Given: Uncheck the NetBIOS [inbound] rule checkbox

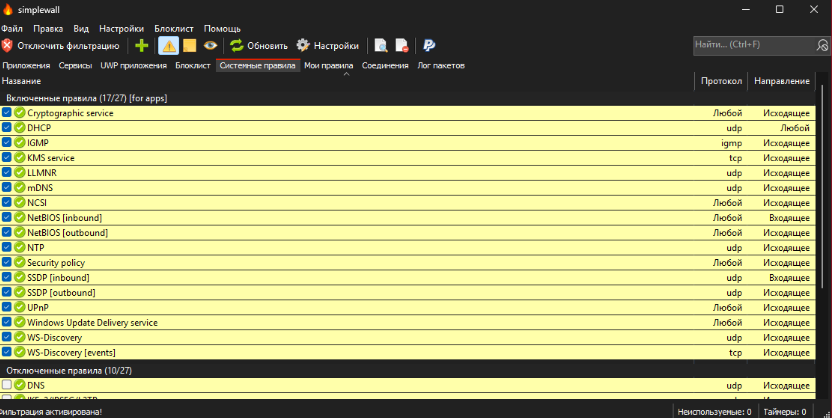Looking at the screenshot, I should 6,217.
